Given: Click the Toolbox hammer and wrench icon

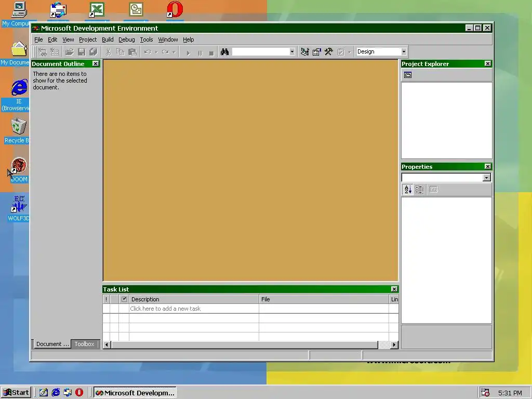Looking at the screenshot, I should pos(328,52).
